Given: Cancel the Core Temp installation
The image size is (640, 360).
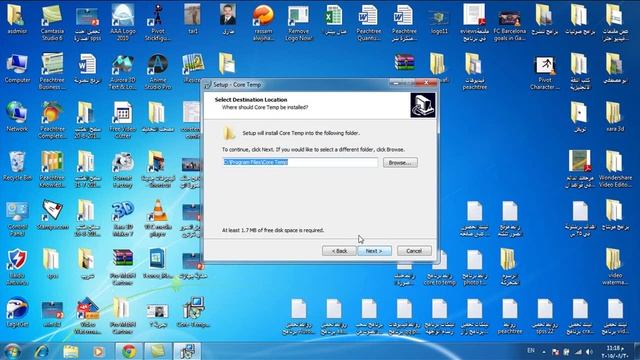Looking at the screenshot, I should point(414,251).
